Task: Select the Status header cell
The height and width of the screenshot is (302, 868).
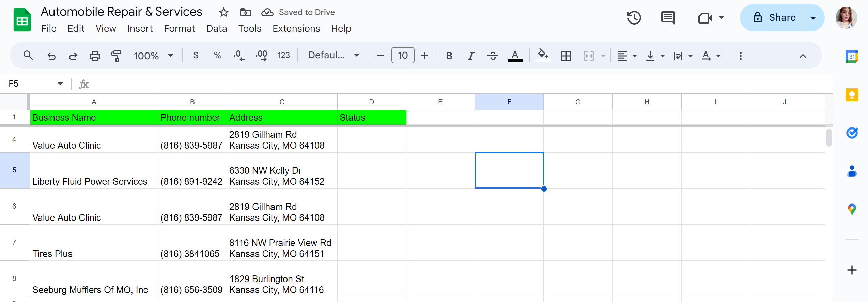Action: [x=372, y=117]
